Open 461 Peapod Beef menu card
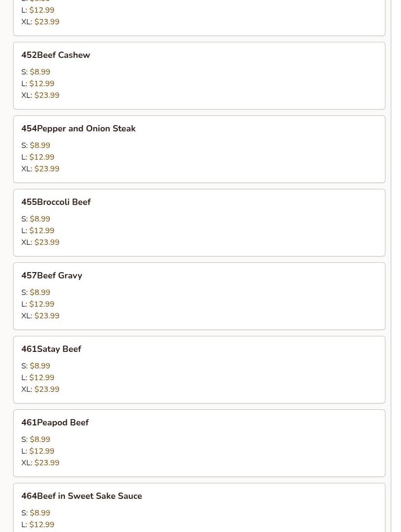Screen dimensions: 401x532 [199, 443]
